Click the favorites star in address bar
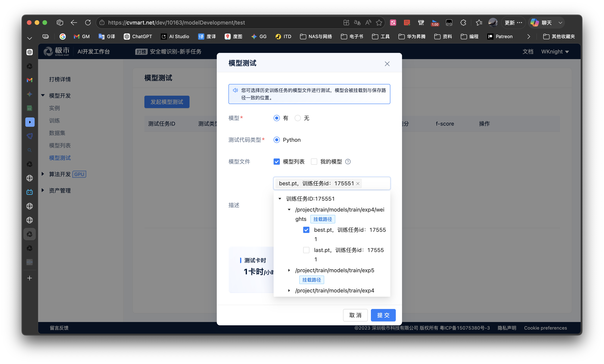604x364 pixels. pos(379,23)
